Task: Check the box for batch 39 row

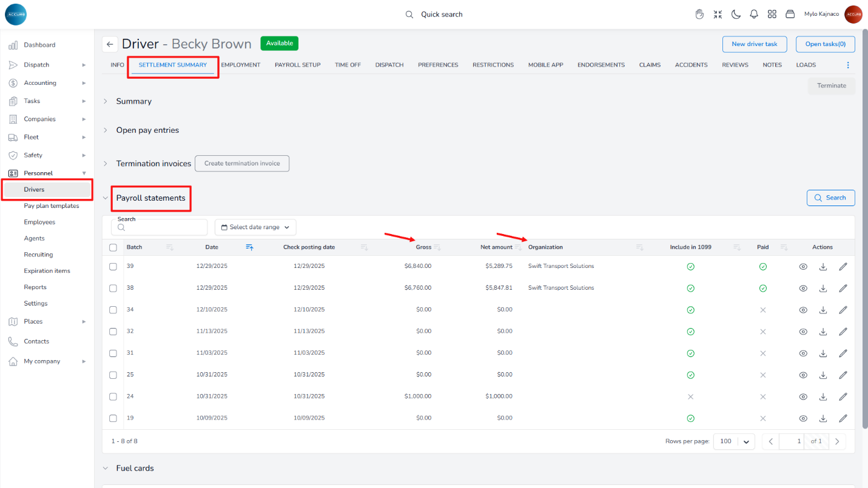Action: (113, 267)
